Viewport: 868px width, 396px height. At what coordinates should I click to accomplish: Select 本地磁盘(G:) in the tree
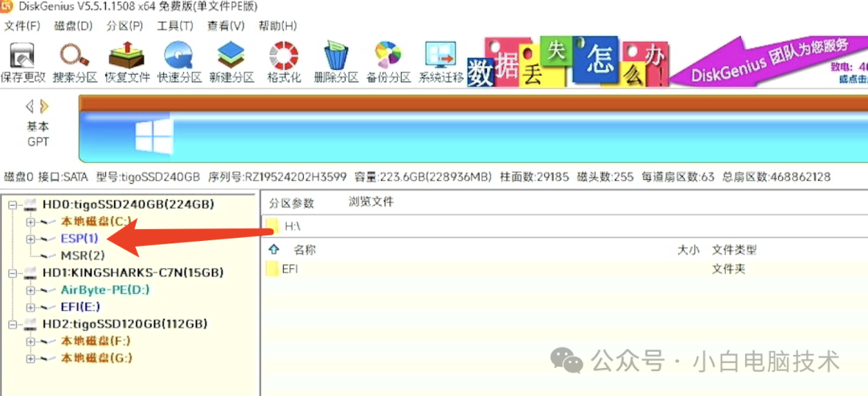(96, 358)
